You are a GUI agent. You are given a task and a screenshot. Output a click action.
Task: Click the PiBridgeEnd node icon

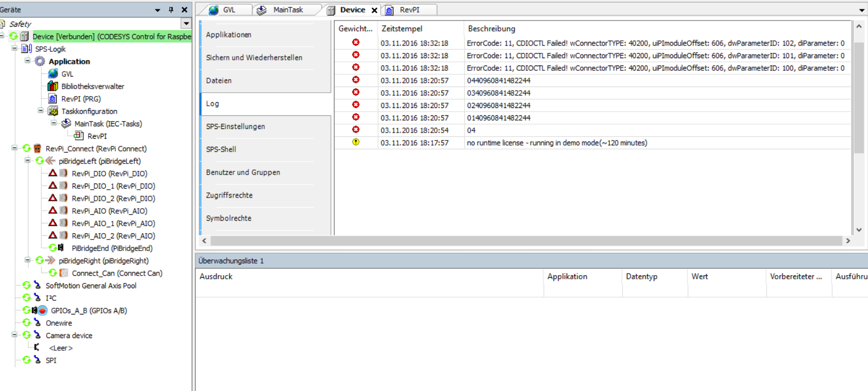61,247
